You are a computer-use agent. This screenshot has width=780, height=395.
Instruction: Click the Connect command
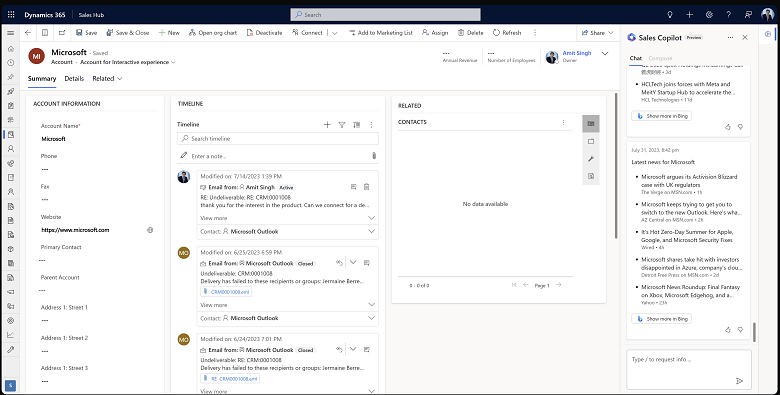pyautogui.click(x=307, y=33)
